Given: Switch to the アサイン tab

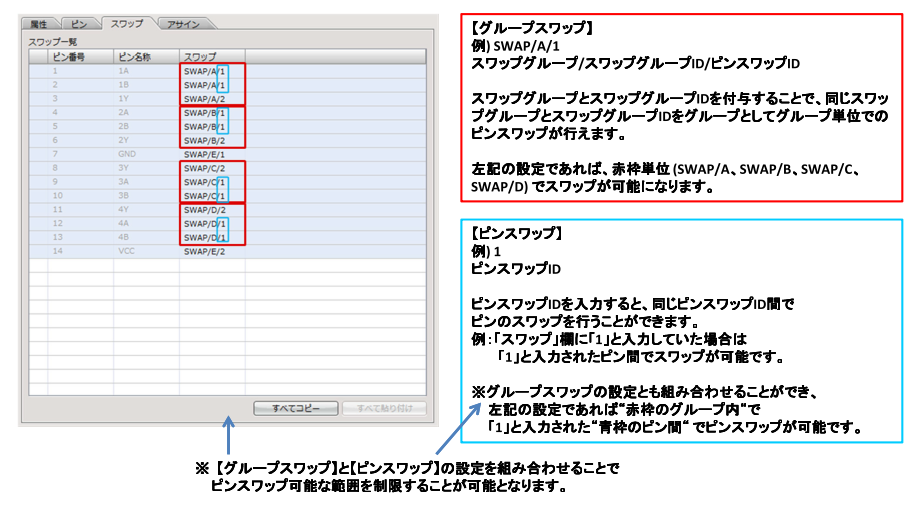Looking at the screenshot, I should tap(183, 22).
